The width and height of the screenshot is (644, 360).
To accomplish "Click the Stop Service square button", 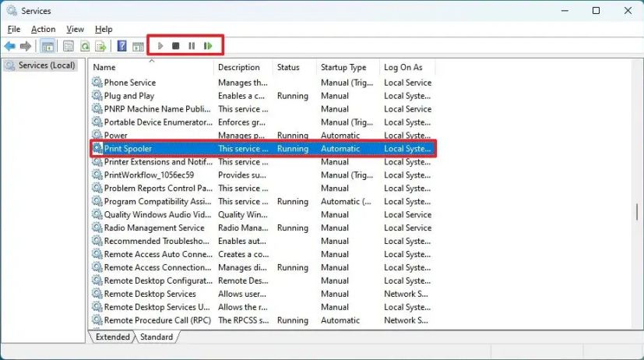I will (176, 46).
